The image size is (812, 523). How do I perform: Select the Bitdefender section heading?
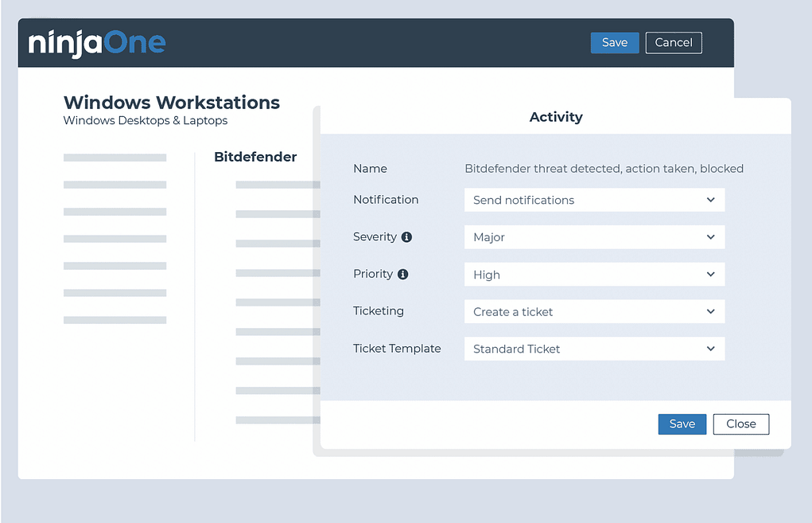[255, 157]
